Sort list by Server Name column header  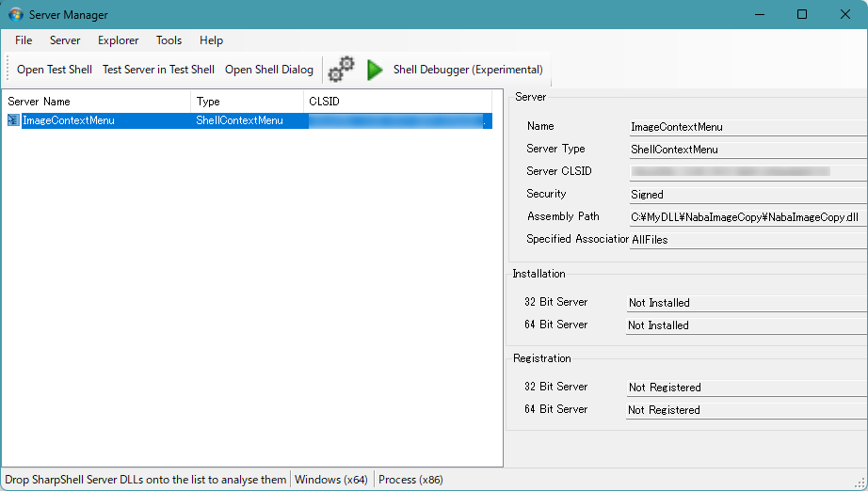click(x=94, y=101)
